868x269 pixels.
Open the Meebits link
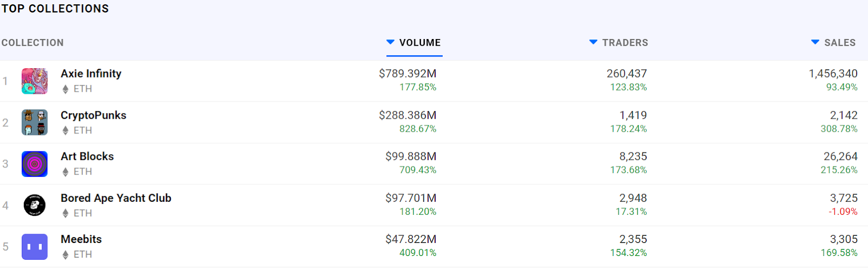coord(81,240)
